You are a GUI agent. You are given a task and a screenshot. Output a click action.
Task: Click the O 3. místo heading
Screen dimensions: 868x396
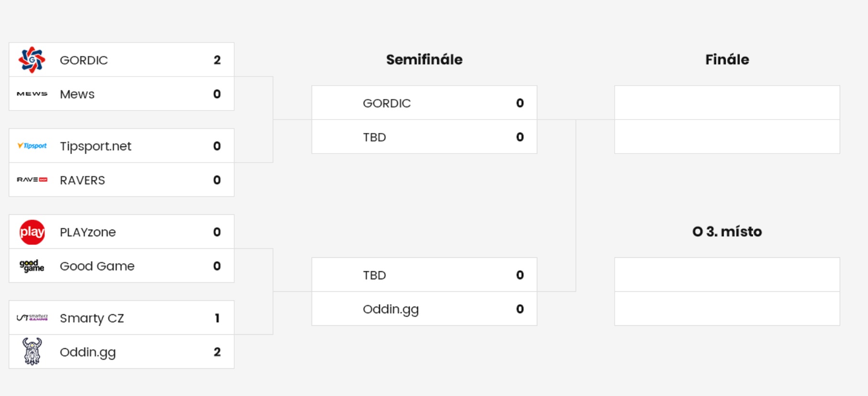tap(727, 231)
